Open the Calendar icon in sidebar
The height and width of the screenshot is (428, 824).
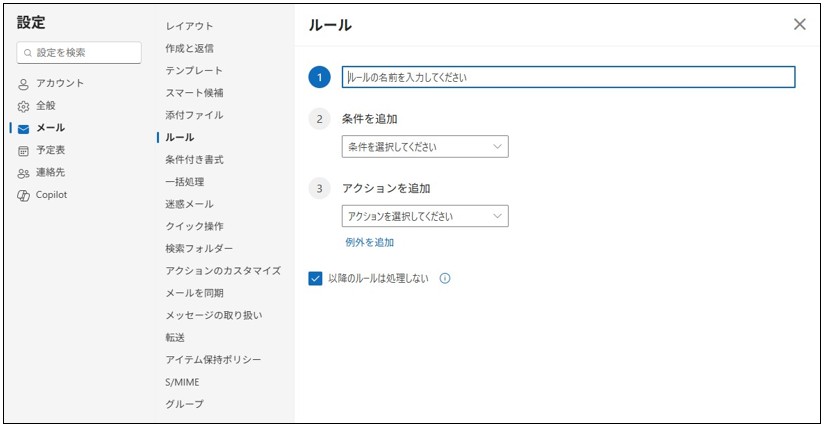point(23,151)
